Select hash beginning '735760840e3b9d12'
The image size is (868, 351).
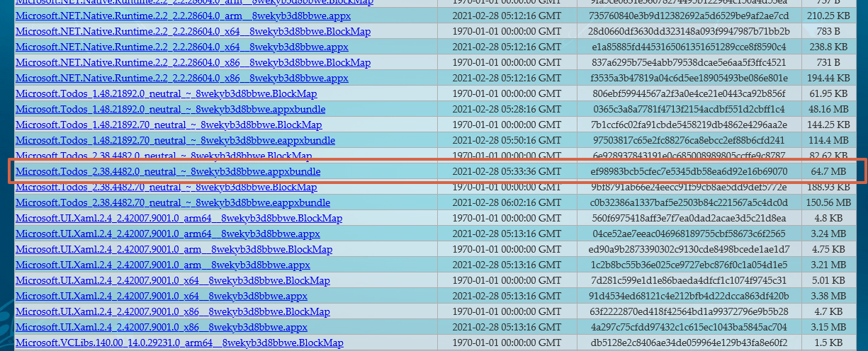click(688, 16)
